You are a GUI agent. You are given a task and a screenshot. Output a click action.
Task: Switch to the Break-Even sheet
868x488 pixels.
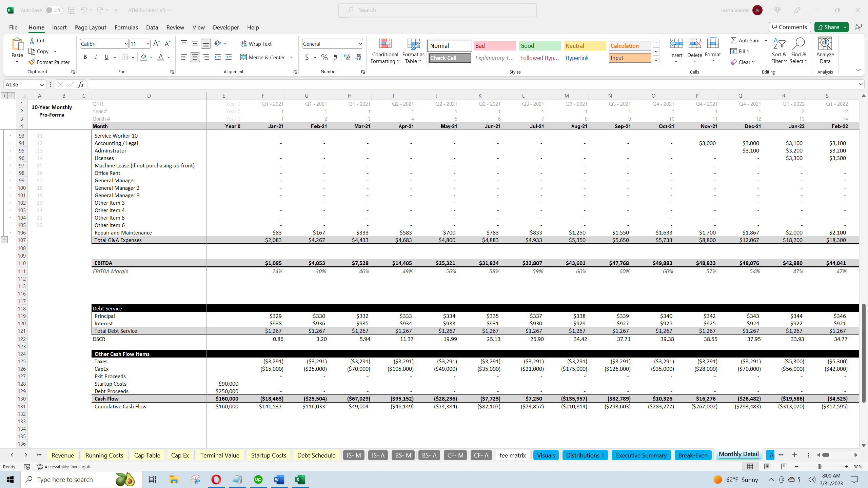pos(693,455)
